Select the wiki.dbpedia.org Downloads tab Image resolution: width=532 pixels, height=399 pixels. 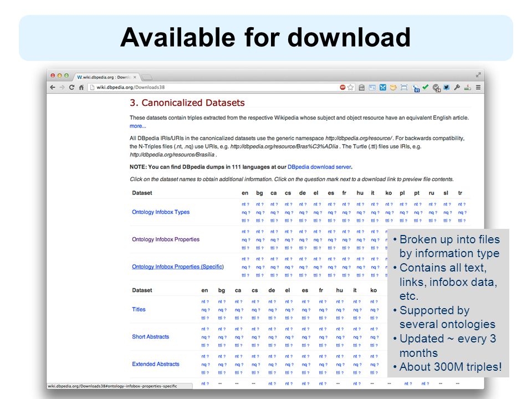click(x=106, y=78)
